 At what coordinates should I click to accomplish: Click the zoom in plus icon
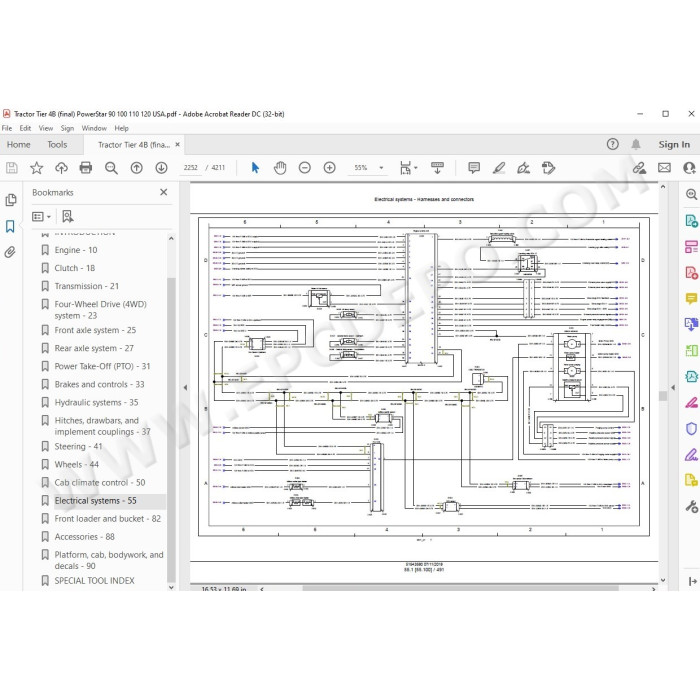click(329, 168)
